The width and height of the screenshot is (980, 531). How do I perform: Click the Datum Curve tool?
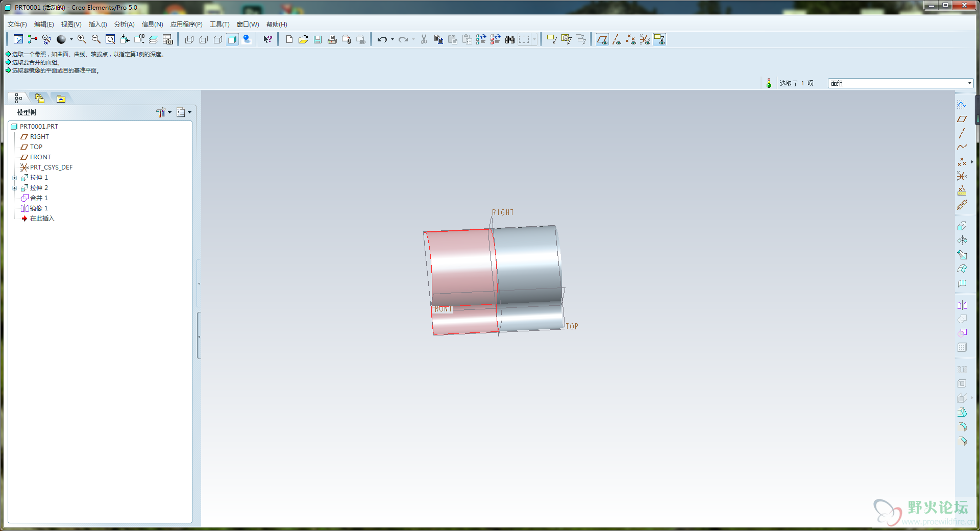[x=962, y=148]
